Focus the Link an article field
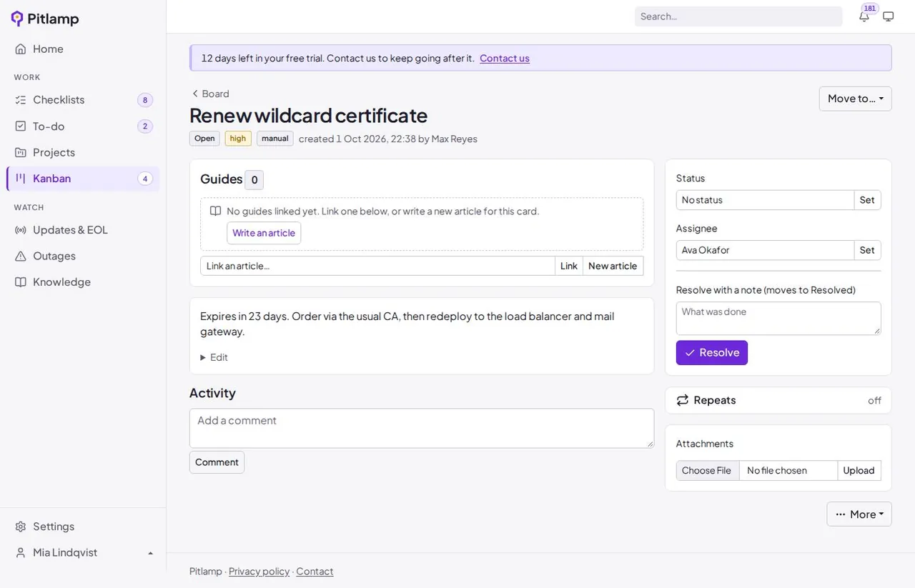915x588 pixels. click(x=378, y=266)
